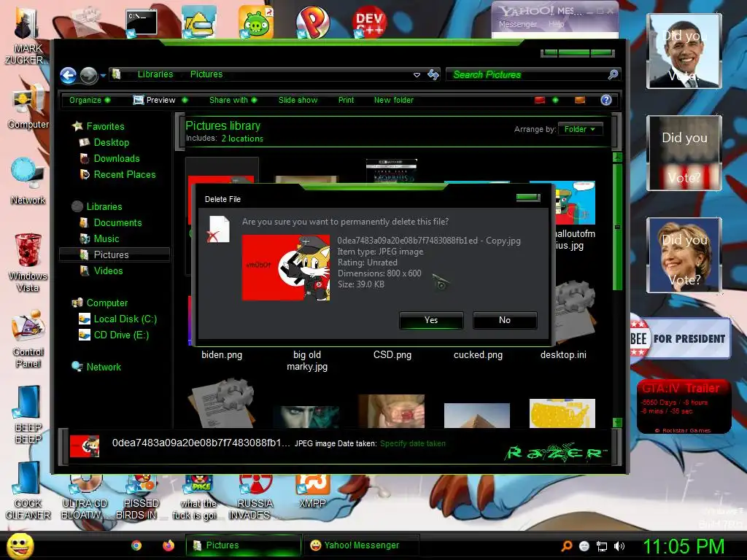747x560 pixels.
Task: Select Pictures library in sidebar
Action: coord(115,254)
